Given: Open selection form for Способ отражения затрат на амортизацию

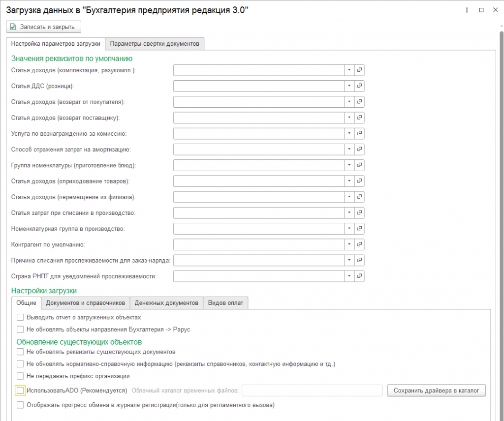Looking at the screenshot, I should pyautogui.click(x=359, y=150).
